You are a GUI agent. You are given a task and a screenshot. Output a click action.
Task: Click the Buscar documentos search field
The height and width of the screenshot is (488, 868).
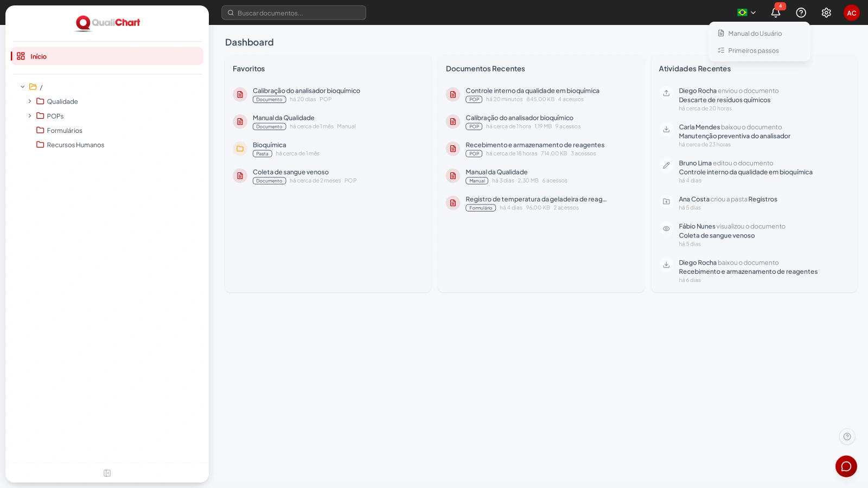293,12
